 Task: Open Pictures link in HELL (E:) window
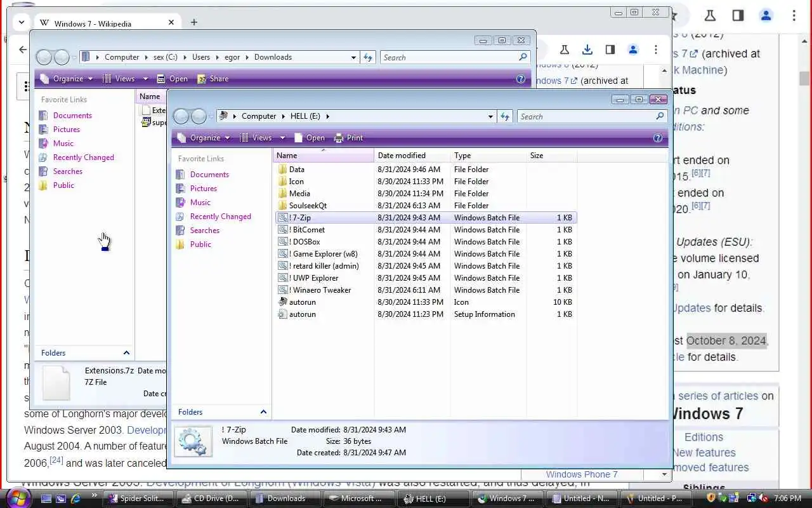pos(203,189)
